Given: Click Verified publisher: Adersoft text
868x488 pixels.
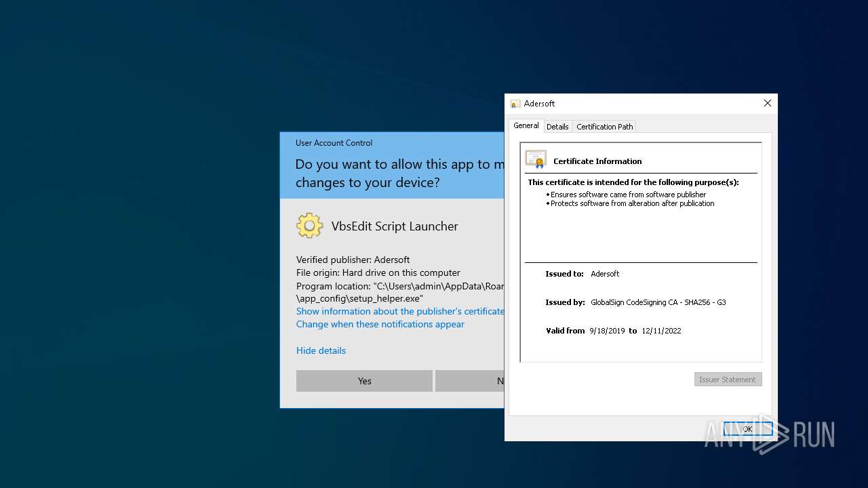Looking at the screenshot, I should 353,260.
